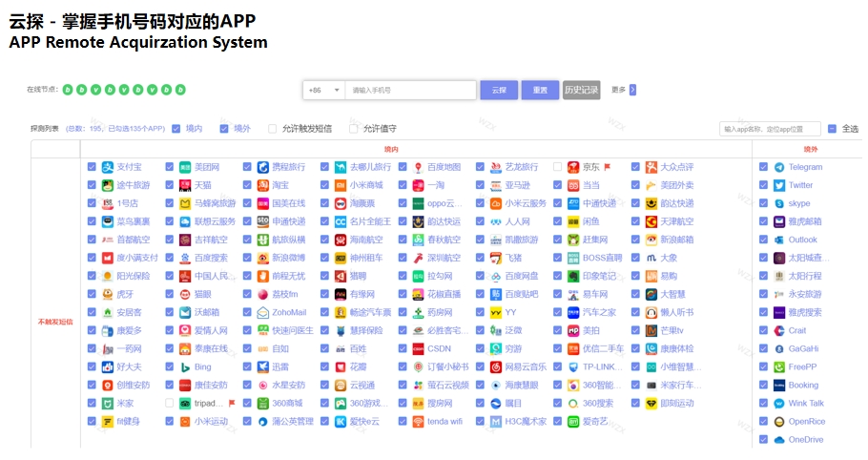The height and width of the screenshot is (460, 868).
Task: Click the 新浪微博 app icon
Action: point(263,258)
